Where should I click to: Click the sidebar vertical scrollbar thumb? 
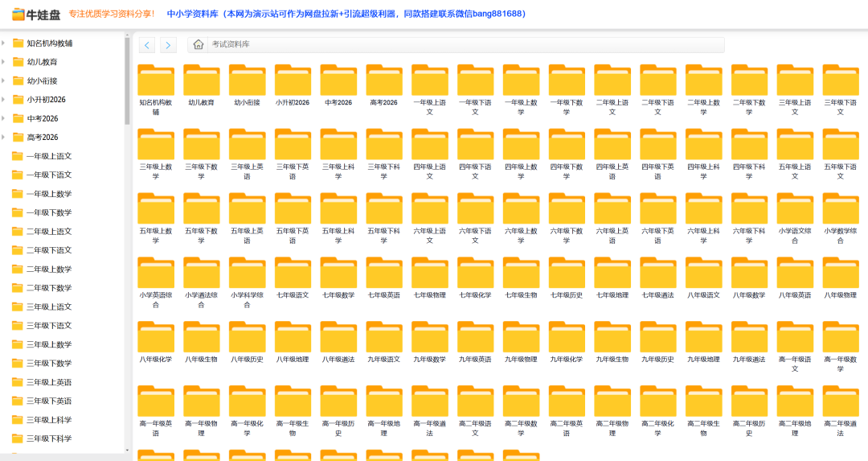tap(127, 80)
